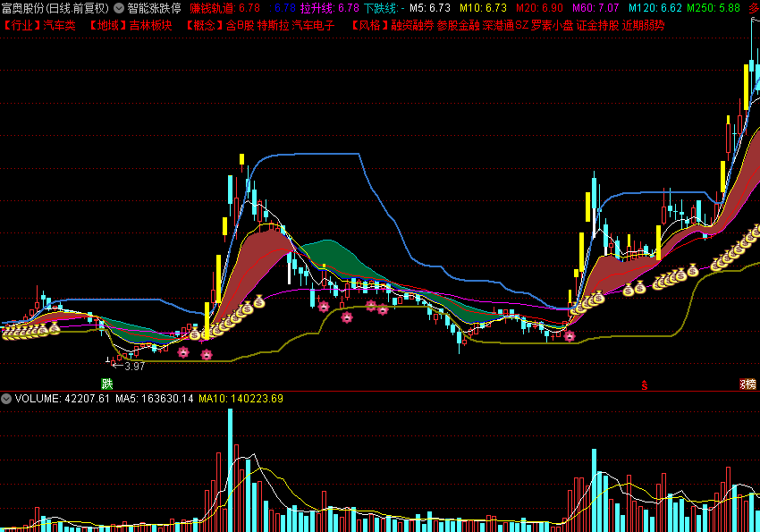Open the 证金持股 style tag

pos(597,25)
